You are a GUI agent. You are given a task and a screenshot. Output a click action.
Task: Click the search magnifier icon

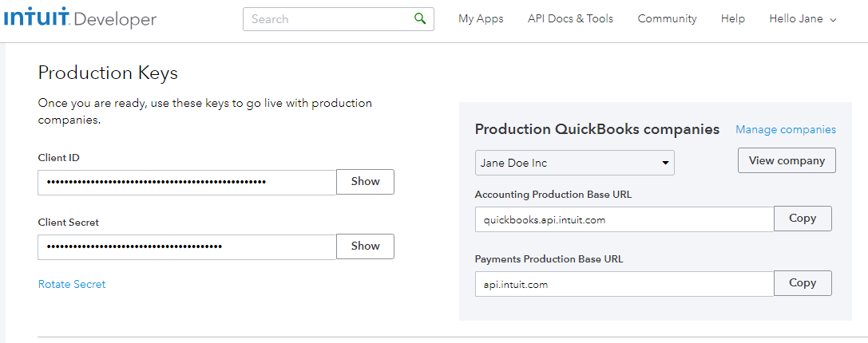pos(420,19)
